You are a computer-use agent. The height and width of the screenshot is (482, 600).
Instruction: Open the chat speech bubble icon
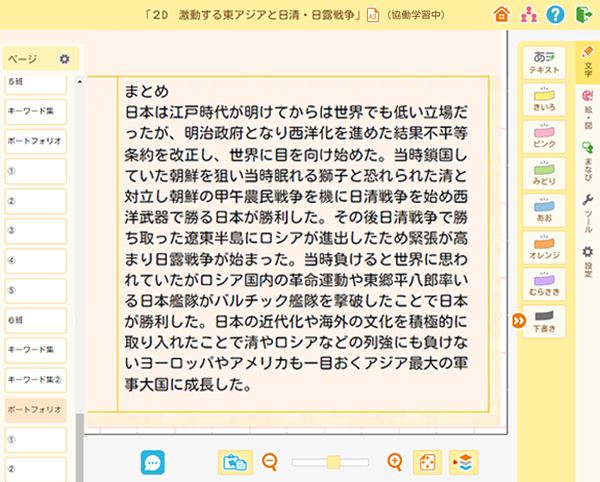click(153, 462)
